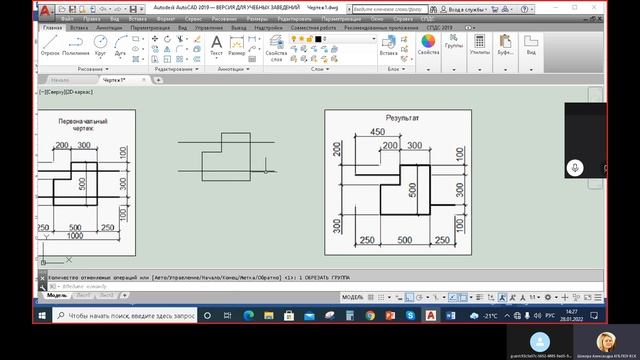Open the layer selection combo box arrow
The height and width of the screenshot is (360, 640).
[x=373, y=39]
